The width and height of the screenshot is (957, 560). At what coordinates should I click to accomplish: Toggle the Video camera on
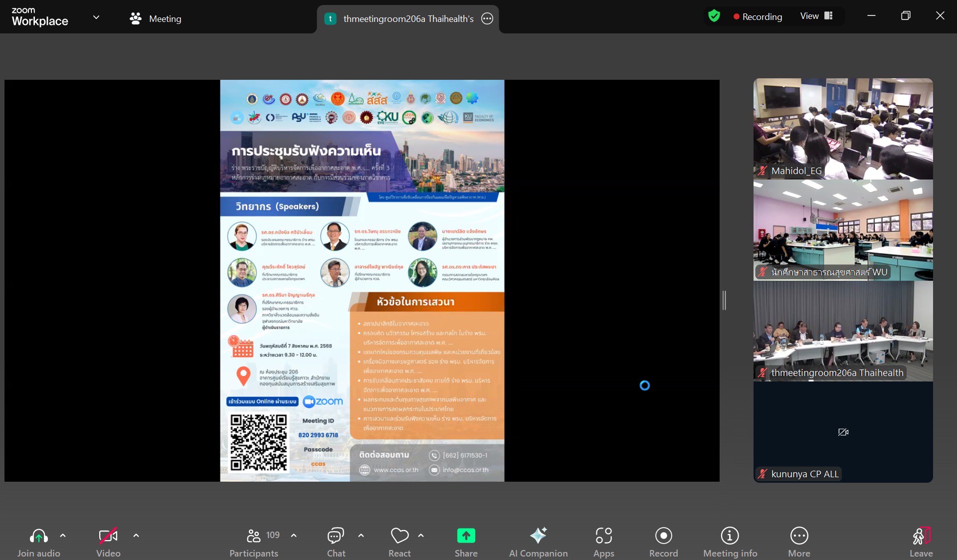[x=108, y=542]
